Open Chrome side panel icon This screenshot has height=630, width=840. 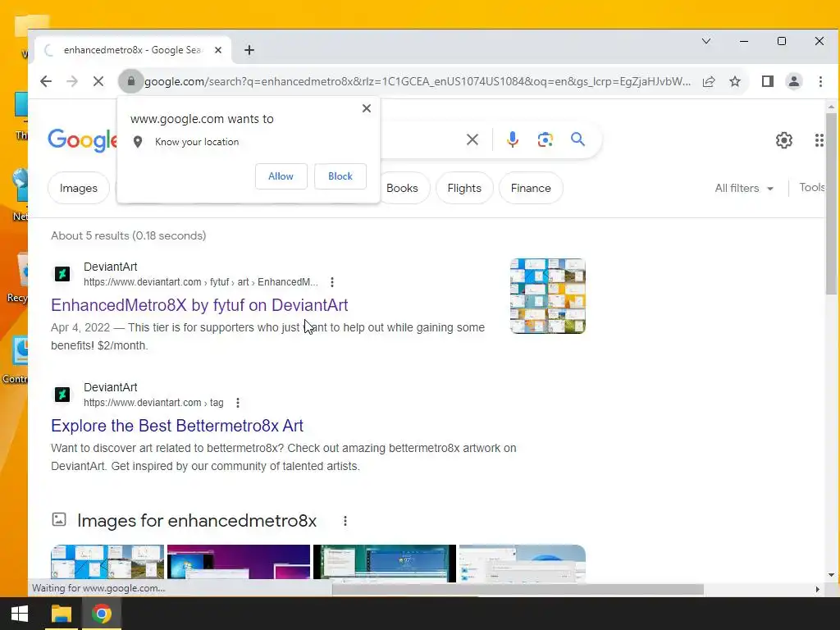(x=768, y=81)
